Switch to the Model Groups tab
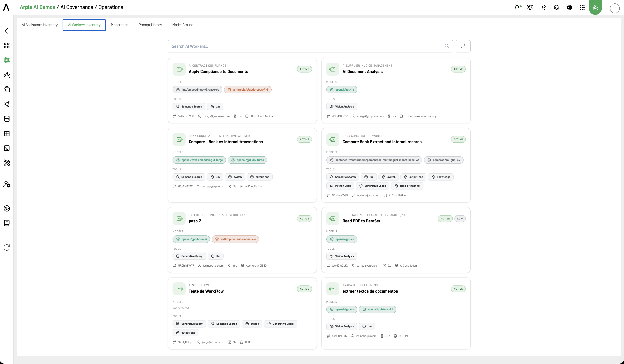 183,25
